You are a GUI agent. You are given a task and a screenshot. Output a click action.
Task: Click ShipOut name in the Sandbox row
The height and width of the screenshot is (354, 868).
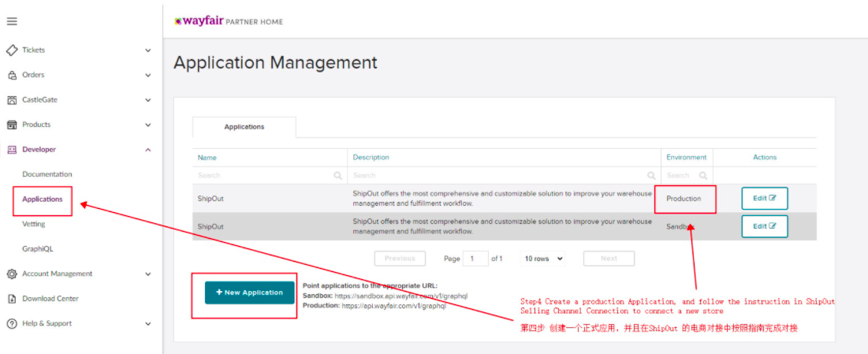tap(210, 226)
